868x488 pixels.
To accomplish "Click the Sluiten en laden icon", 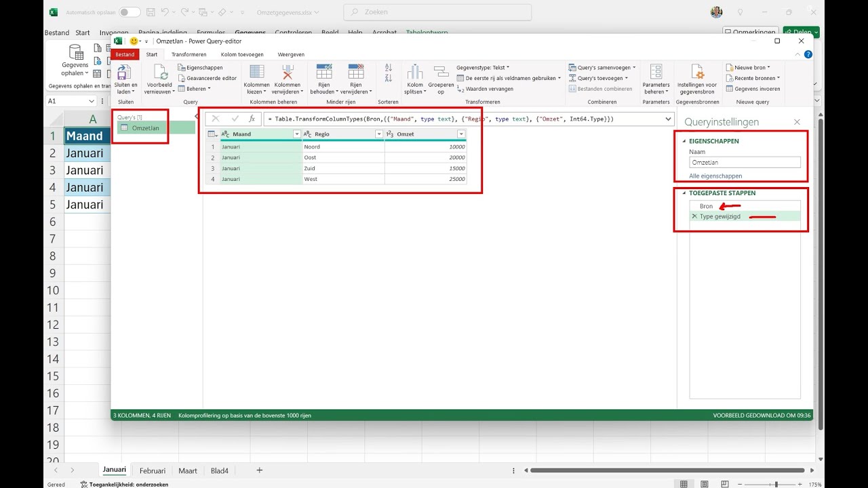I will pyautogui.click(x=125, y=72).
